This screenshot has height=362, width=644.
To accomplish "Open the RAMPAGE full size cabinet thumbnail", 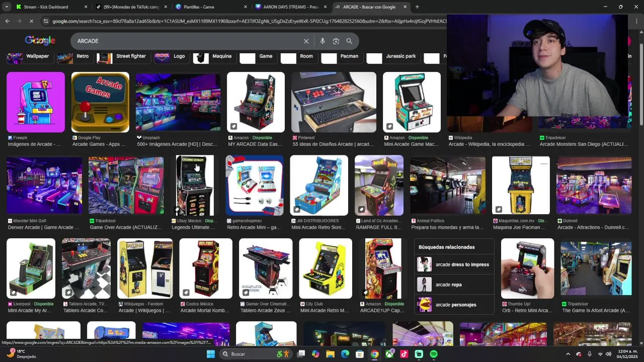I will (x=379, y=186).
